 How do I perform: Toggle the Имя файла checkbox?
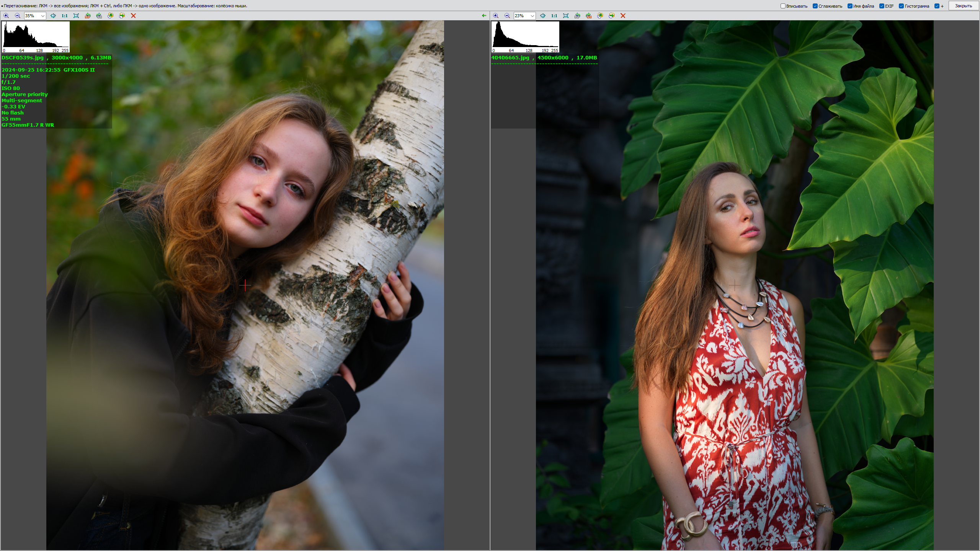[850, 6]
